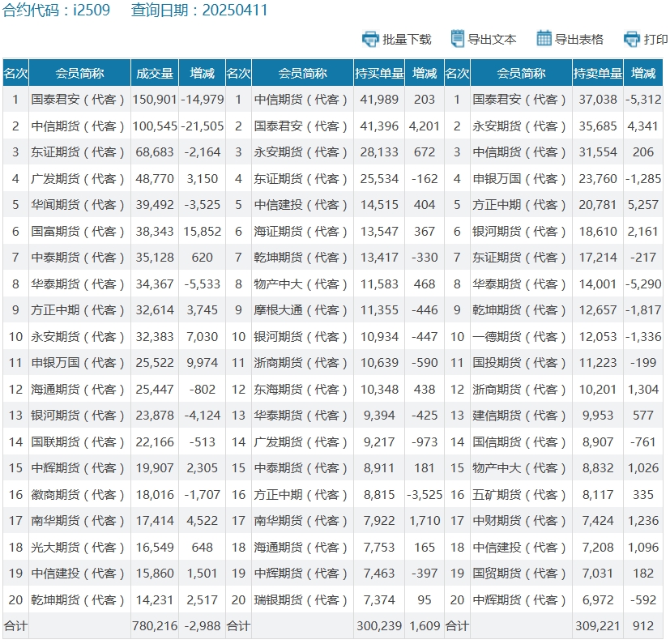
Task: Select the 成交量 column header
Action: point(155,73)
